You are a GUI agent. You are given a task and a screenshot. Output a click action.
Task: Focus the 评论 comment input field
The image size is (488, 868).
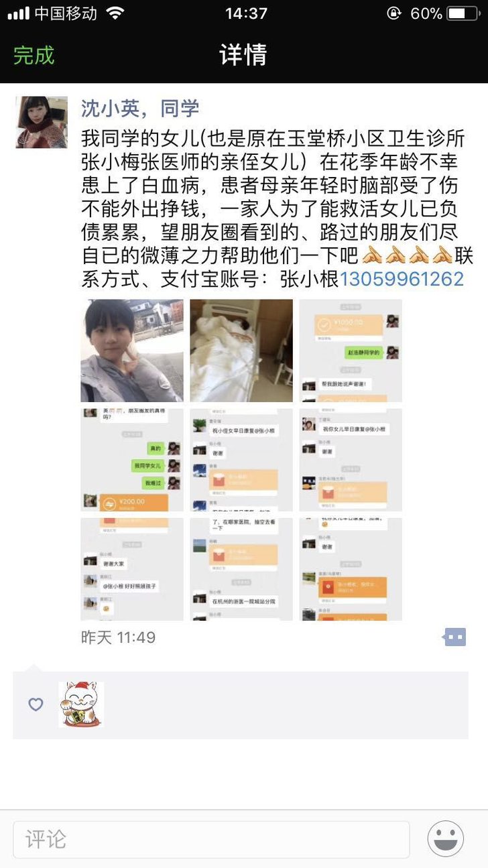(211, 839)
